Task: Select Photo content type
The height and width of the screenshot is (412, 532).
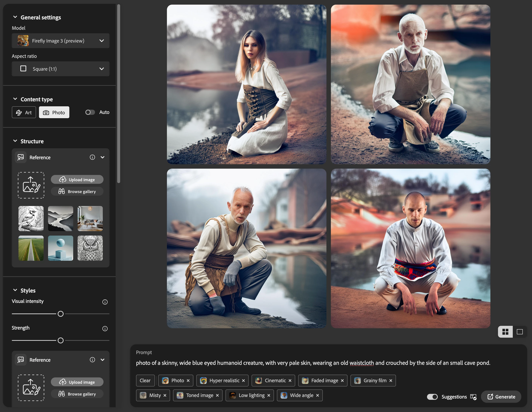Action: [54, 112]
